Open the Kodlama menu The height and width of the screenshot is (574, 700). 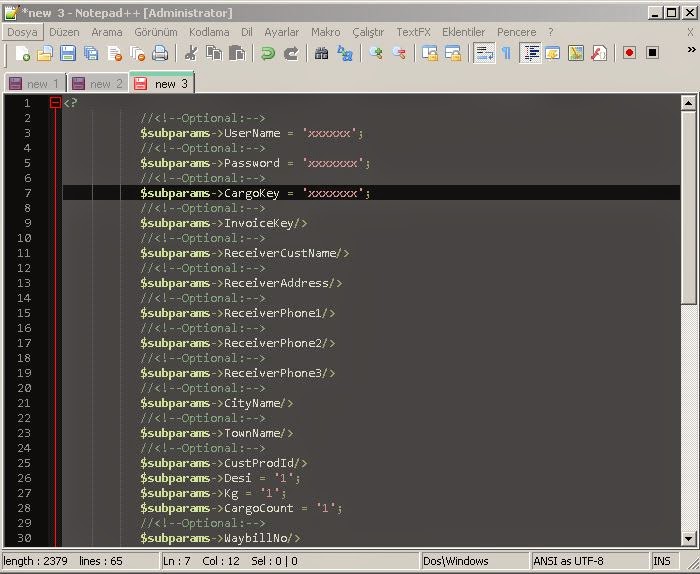[209, 32]
